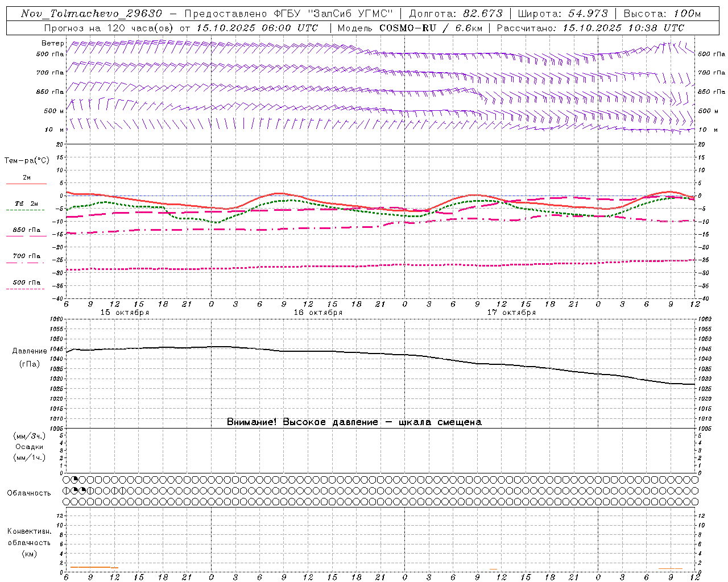Click the '(мм/3ч.)' precipitation unit label
728x582 pixels.
[29, 436]
